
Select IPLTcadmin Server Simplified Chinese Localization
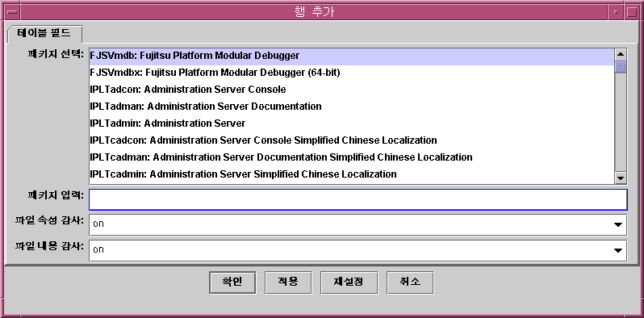tap(352, 174)
